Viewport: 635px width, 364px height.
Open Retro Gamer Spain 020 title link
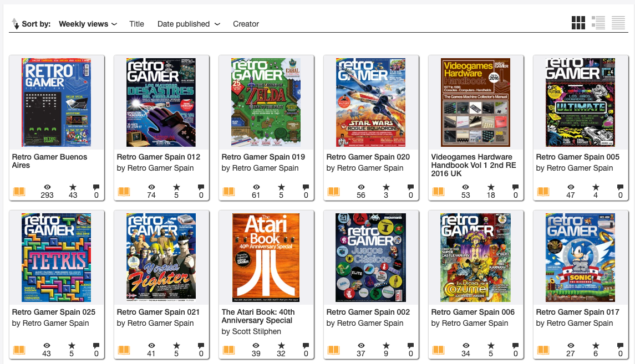(368, 157)
